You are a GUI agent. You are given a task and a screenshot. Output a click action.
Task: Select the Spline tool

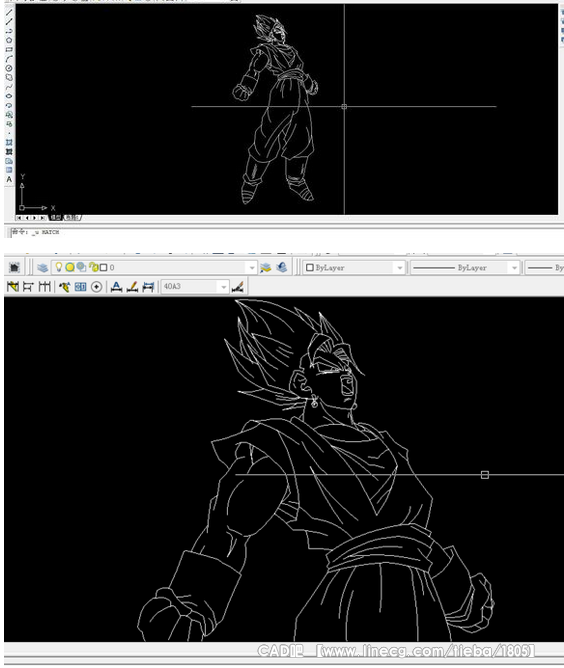[9, 87]
